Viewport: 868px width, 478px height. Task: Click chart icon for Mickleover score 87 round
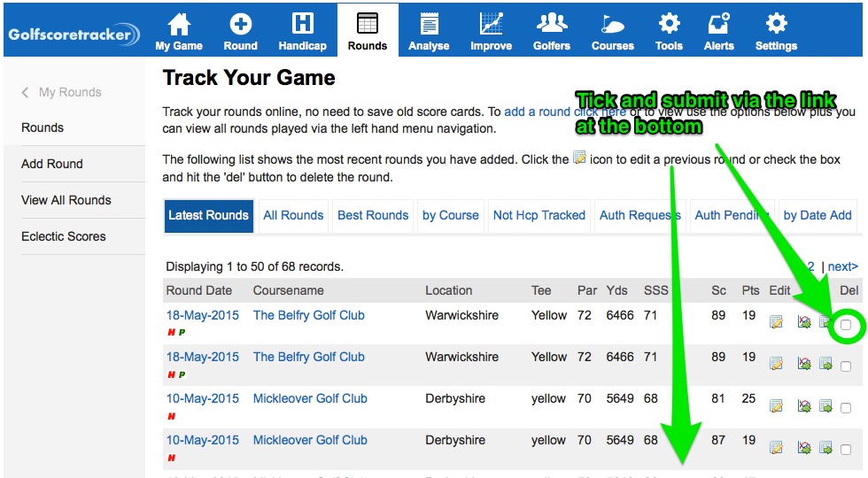(x=804, y=448)
